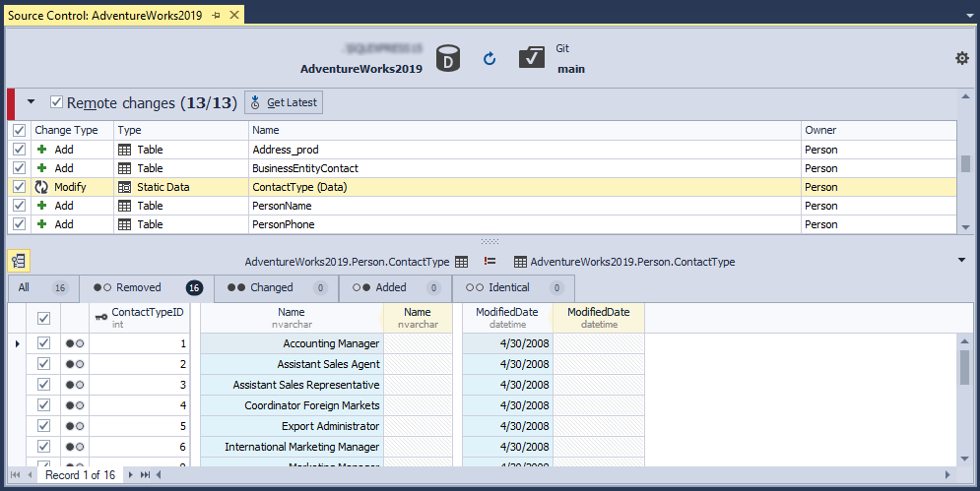The image size is (980, 491).
Task: Toggle the select-all checkbox in changes header
Action: pos(19,130)
